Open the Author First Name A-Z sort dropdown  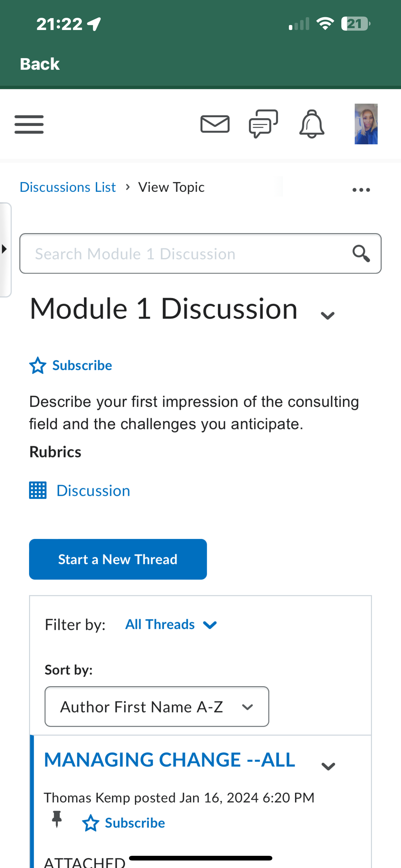point(157,706)
